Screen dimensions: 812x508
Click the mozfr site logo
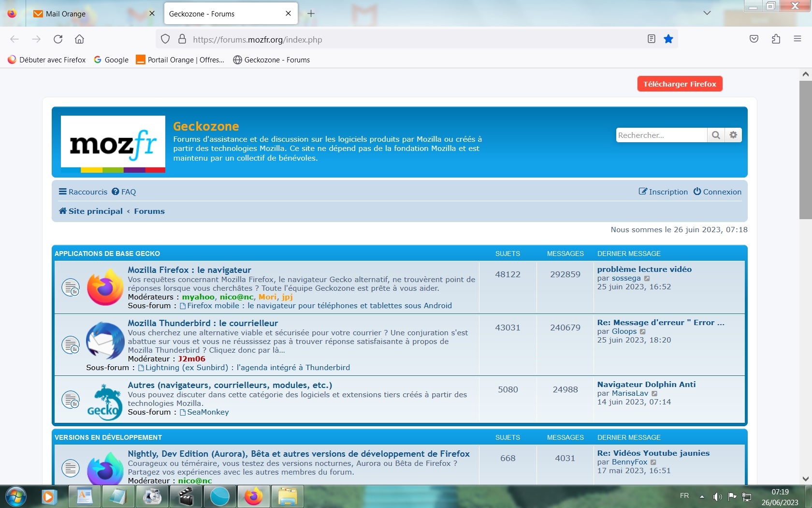coord(113,144)
